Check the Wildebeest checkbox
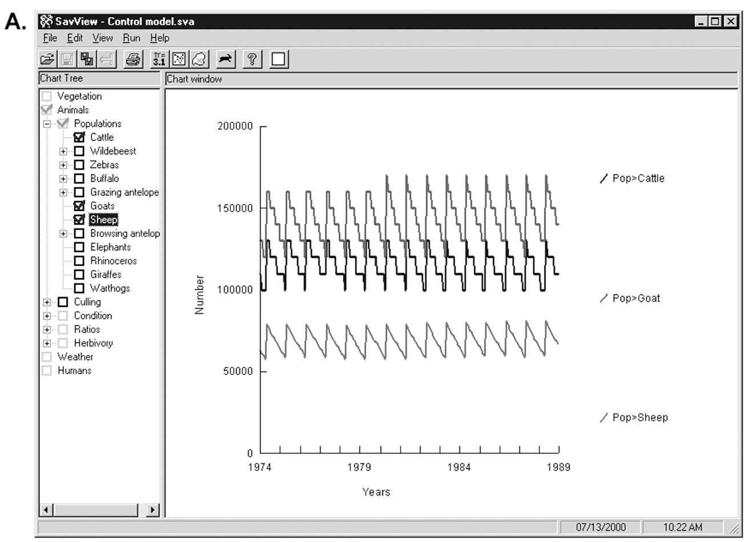 pos(79,151)
